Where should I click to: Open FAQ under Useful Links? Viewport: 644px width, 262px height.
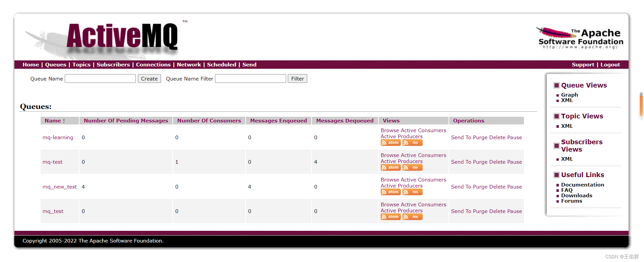pyautogui.click(x=567, y=190)
